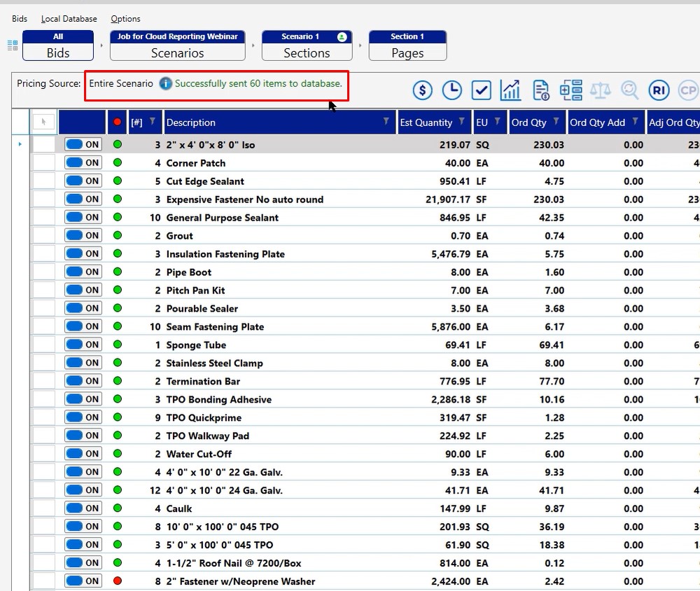Image resolution: width=700 pixels, height=591 pixels.
Task: Click the grid view icon left of Bids
Action: click(13, 46)
